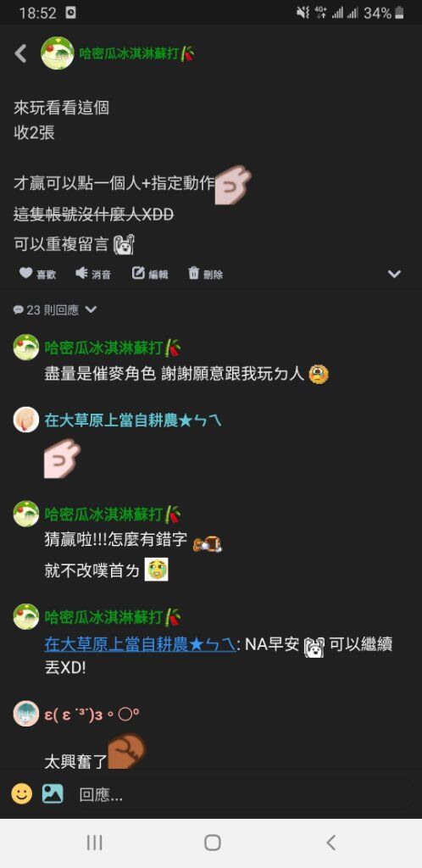Viewport: 422px width, 868px height.
Task: Tap the back arrow at top left
Action: [x=21, y=53]
